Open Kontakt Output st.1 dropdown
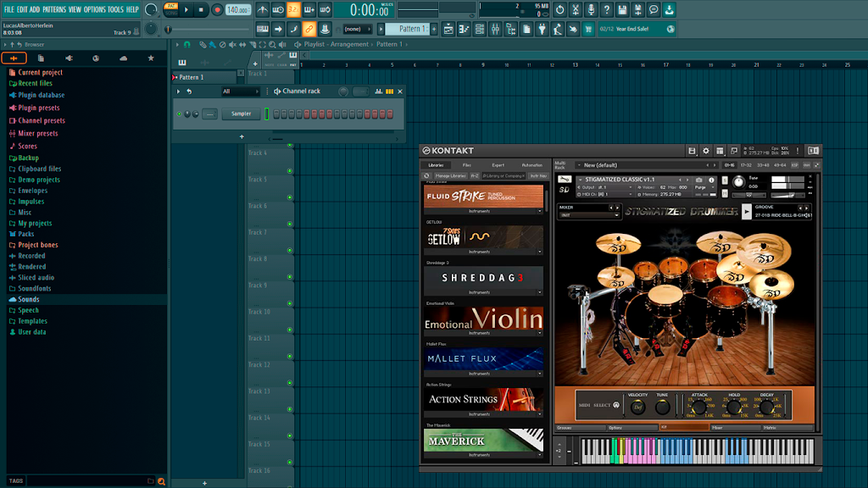This screenshot has height=488, width=868. (605, 187)
